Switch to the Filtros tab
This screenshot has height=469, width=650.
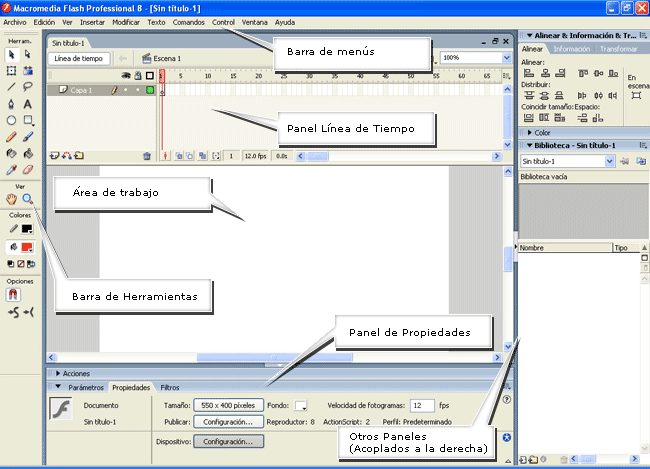coord(170,387)
